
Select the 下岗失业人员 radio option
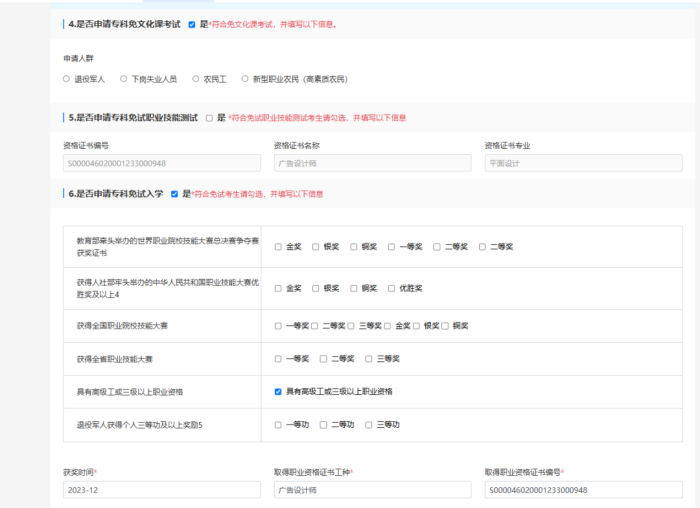[124, 79]
